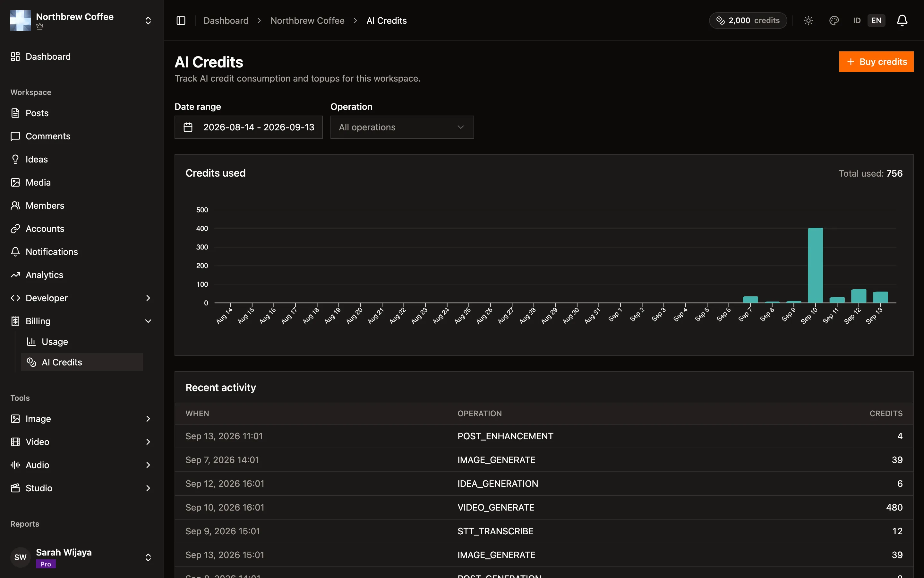The height and width of the screenshot is (578, 924).
Task: Expand the Studio tools chevron
Action: point(148,488)
